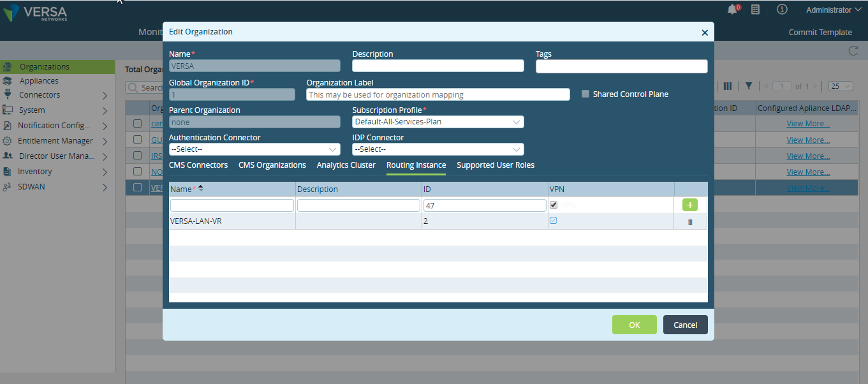
Task: Open the task list icon in header
Action: click(755, 10)
